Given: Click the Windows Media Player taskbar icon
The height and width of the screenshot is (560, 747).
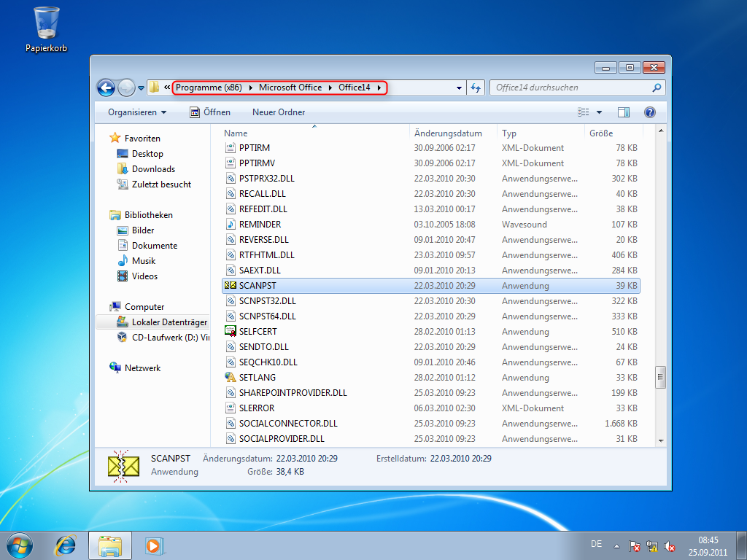Looking at the screenshot, I should (153, 545).
